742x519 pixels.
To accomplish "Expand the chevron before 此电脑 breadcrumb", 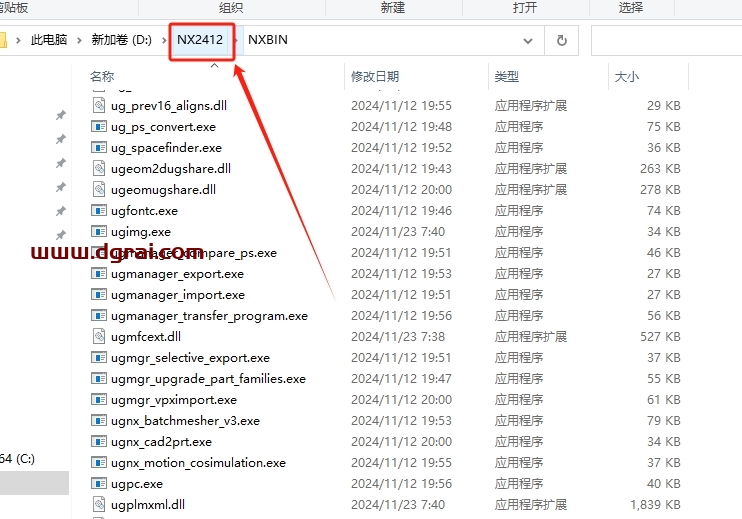I will (18, 40).
